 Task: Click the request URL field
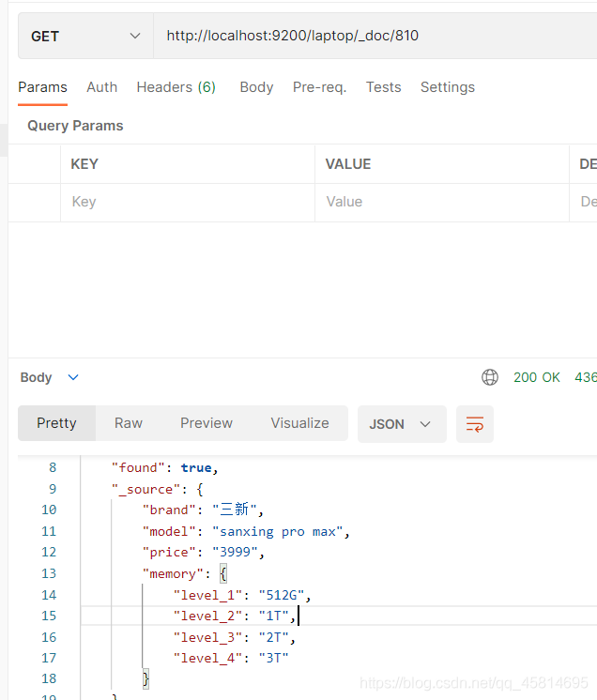375,36
